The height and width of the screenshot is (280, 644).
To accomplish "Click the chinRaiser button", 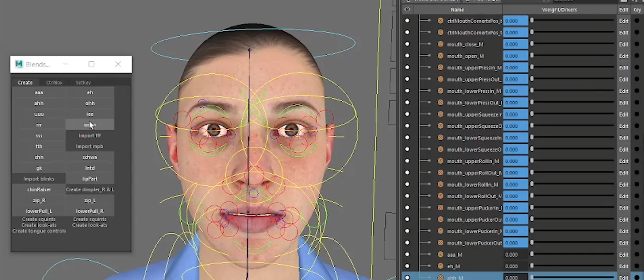I will 39,189.
